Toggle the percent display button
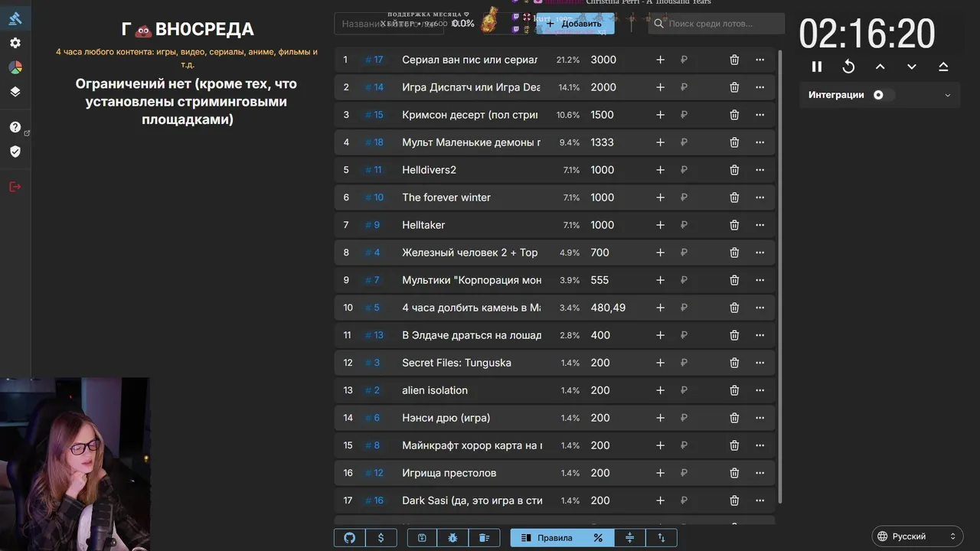 (598, 538)
